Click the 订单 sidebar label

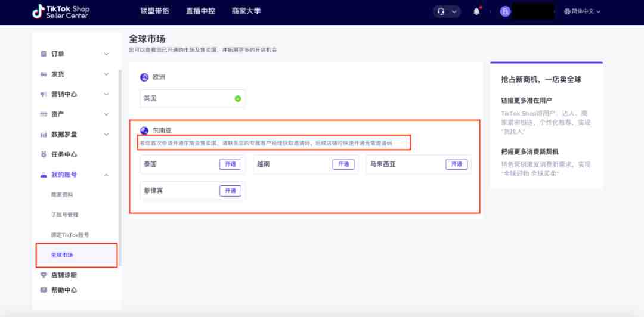tap(57, 54)
